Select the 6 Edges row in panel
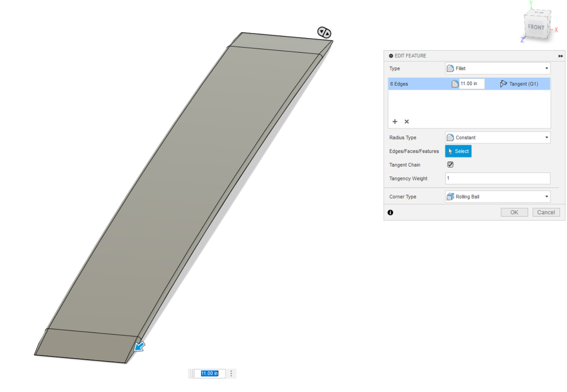 tap(470, 83)
